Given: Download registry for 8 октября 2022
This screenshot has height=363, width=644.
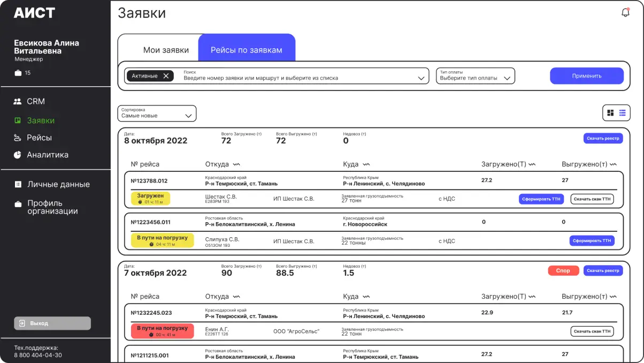Looking at the screenshot, I should click(x=603, y=138).
